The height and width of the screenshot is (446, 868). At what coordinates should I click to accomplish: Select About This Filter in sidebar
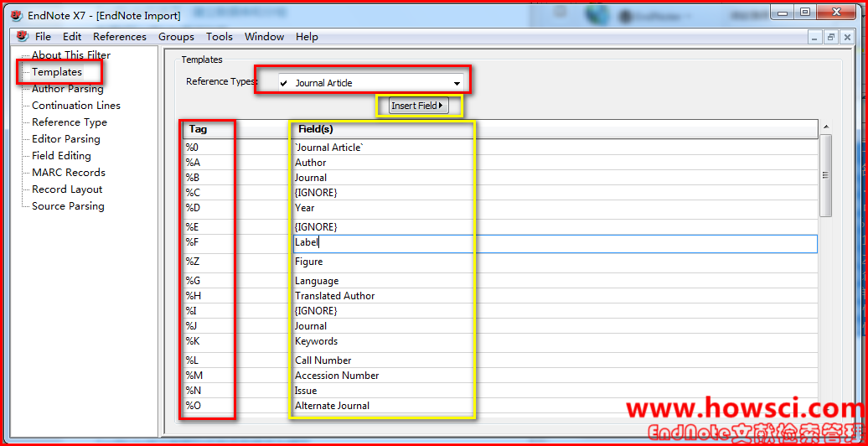(x=71, y=54)
